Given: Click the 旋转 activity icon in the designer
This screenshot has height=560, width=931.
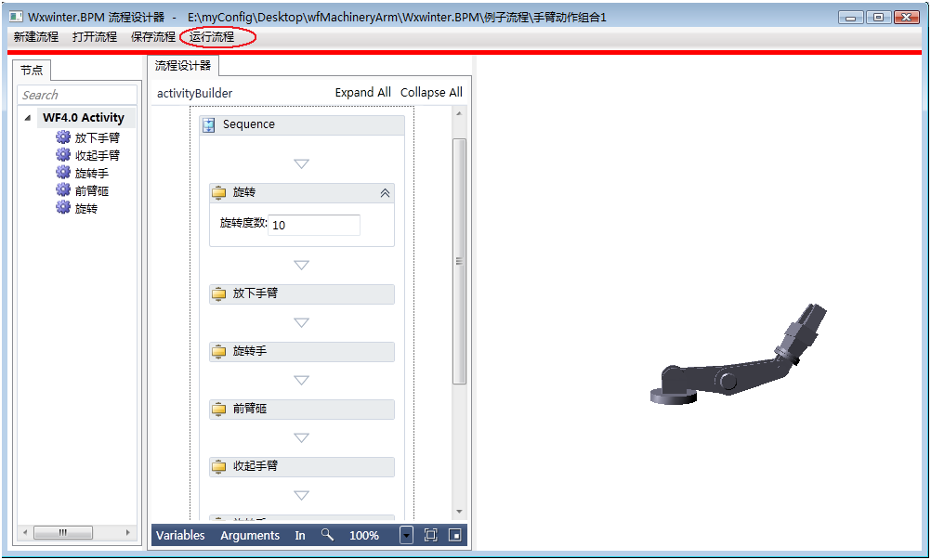Looking at the screenshot, I should 219,192.
